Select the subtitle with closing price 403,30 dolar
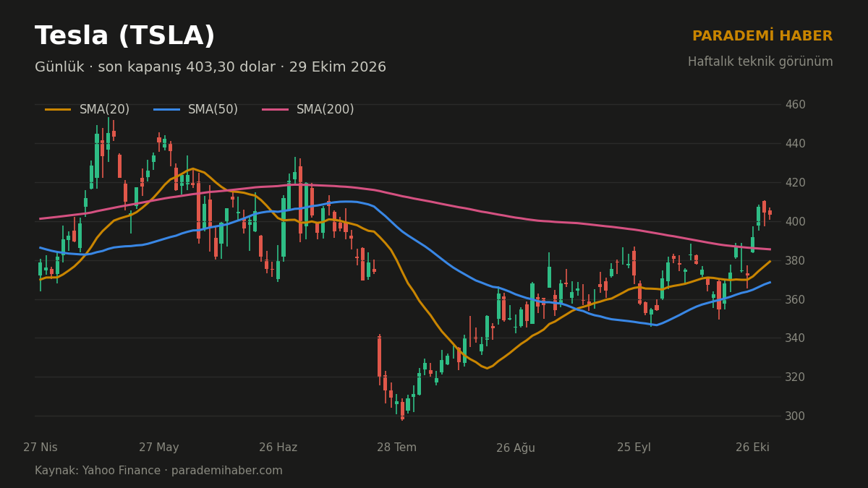The height and width of the screenshot is (488, 868). tap(210, 67)
